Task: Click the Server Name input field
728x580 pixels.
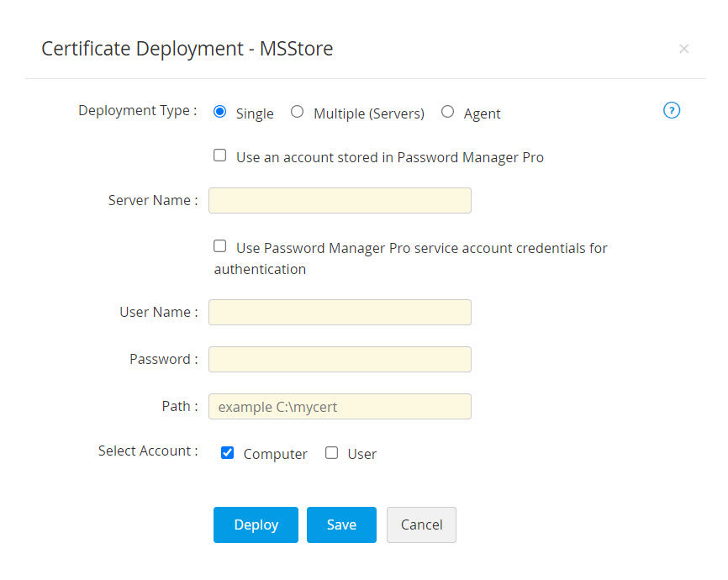Action: point(340,201)
